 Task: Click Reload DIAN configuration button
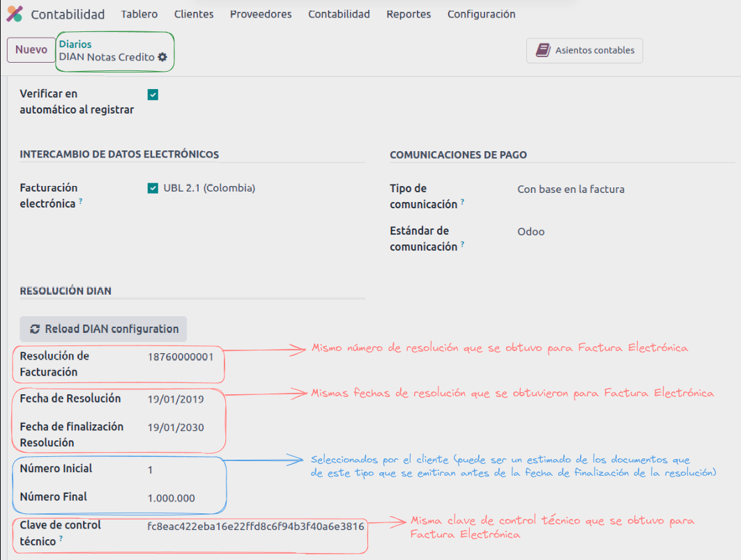pyautogui.click(x=103, y=329)
